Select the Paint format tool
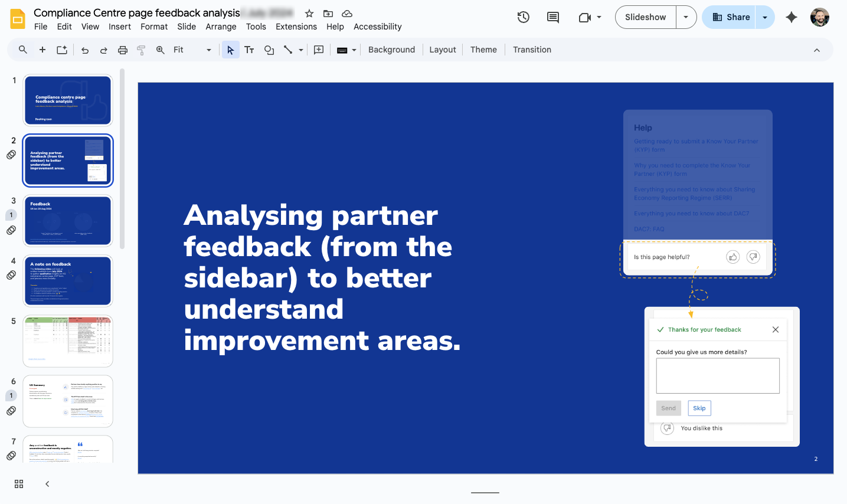The width and height of the screenshot is (847, 504). 141,50
